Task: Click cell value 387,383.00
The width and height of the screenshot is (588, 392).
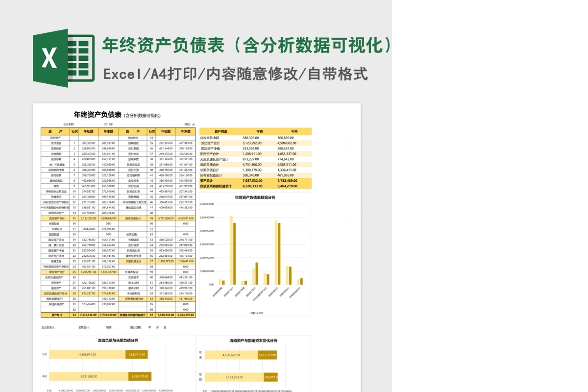Action: tap(89, 143)
